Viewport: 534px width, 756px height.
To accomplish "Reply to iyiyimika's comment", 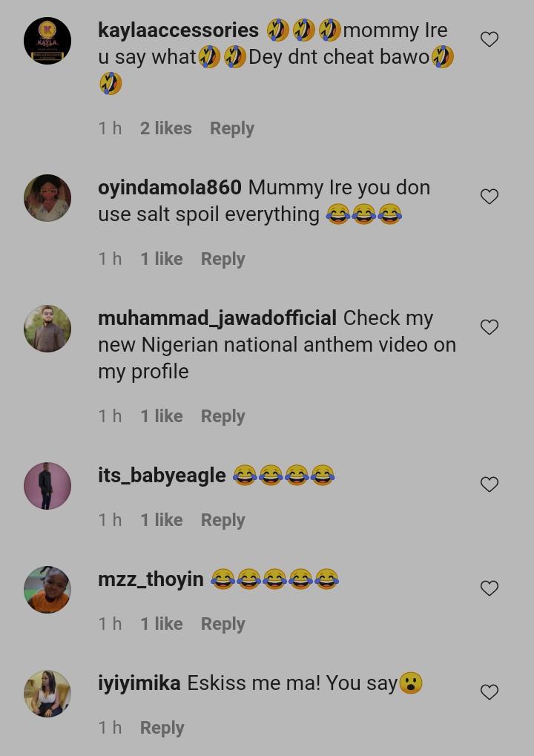I will [162, 728].
